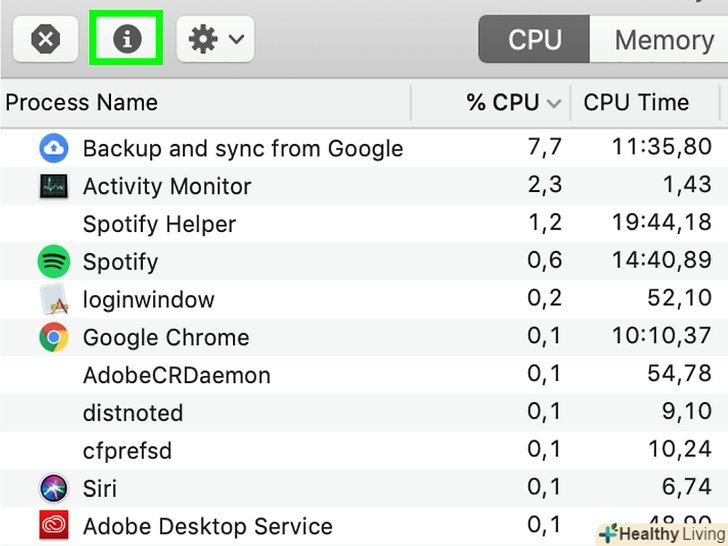Click the Google Backup and sync icon
This screenshot has width=728, height=546.
53,148
